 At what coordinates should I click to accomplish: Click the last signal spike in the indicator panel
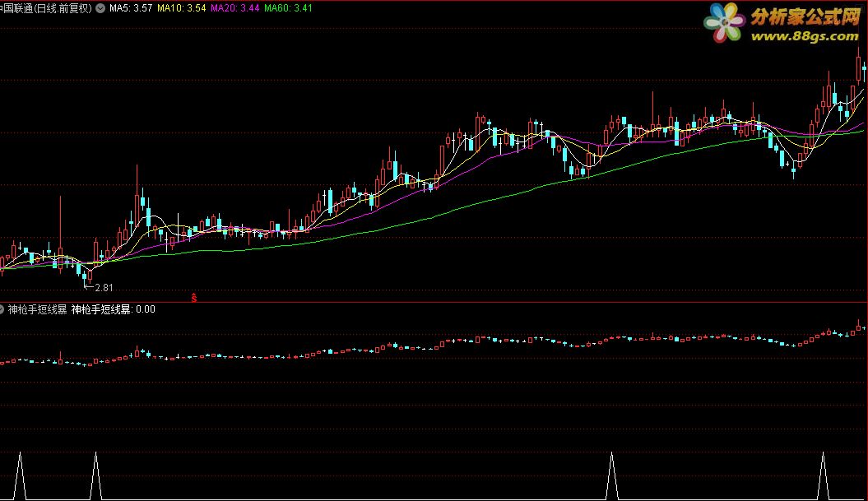pos(823,476)
